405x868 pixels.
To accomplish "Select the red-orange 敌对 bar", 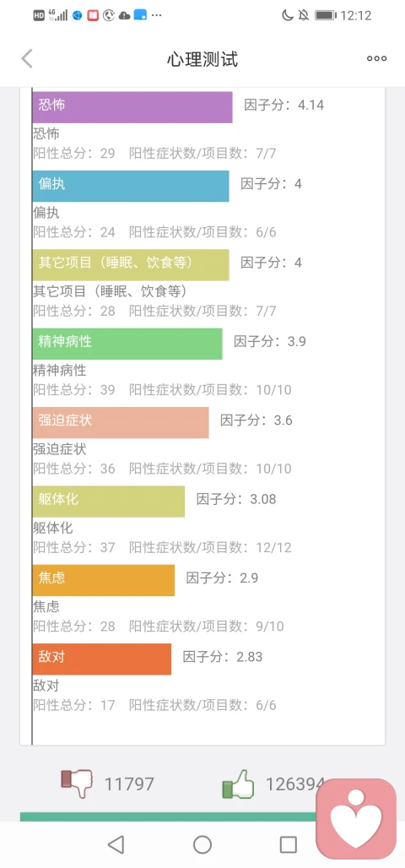I will tap(102, 659).
